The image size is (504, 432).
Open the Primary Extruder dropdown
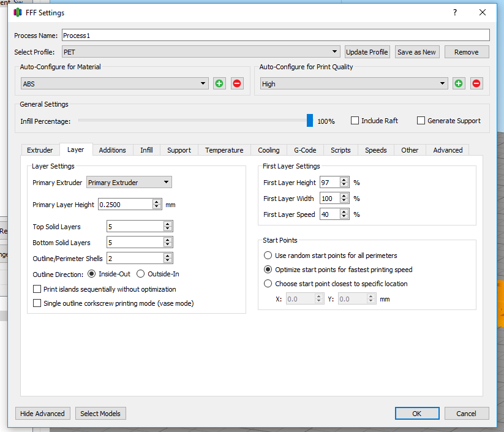[129, 183]
